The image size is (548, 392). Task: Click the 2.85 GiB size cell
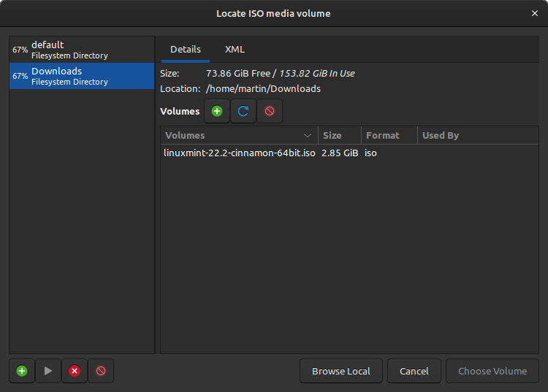[340, 153]
